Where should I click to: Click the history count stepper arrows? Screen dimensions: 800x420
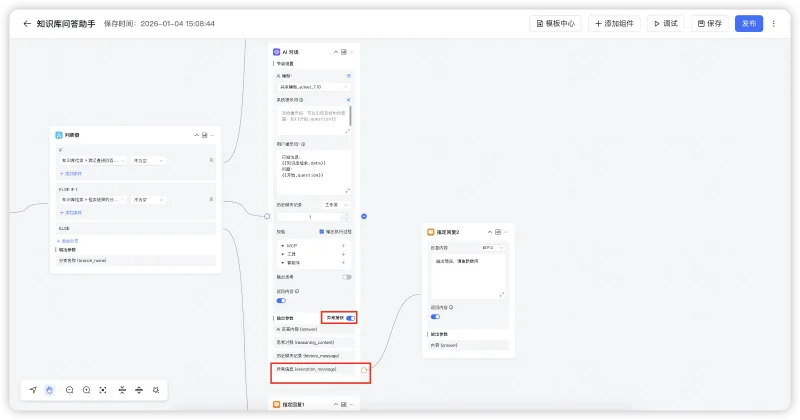345,217
